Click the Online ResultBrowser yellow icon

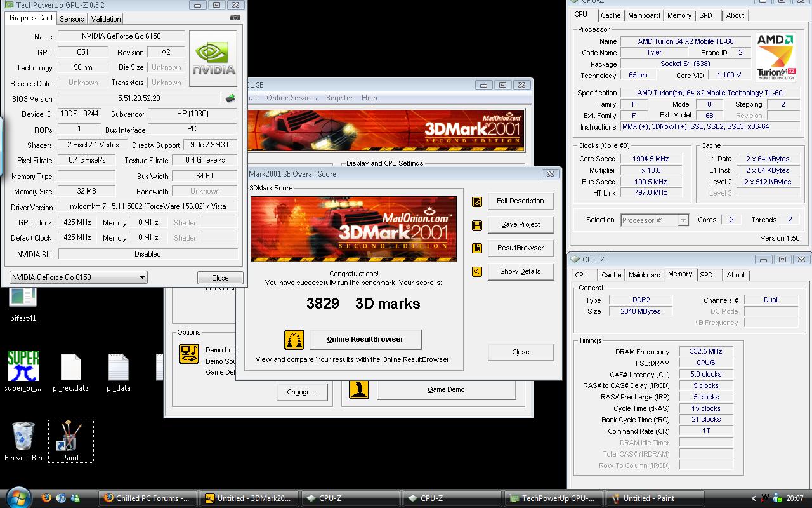[294, 340]
